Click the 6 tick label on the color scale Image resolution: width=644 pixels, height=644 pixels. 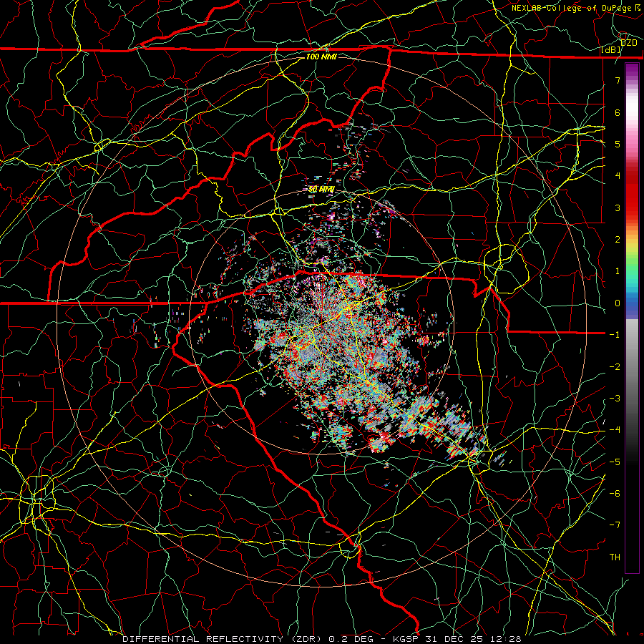click(618, 112)
